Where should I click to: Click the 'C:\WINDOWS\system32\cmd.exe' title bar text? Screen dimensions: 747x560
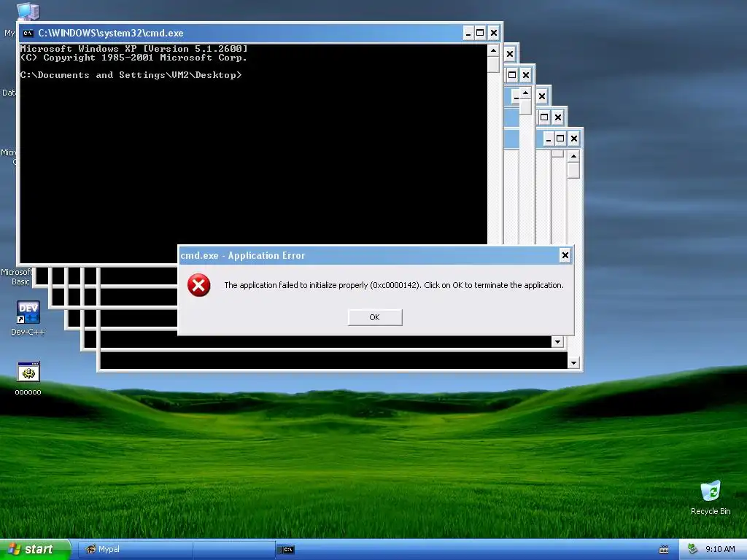click(x=111, y=33)
